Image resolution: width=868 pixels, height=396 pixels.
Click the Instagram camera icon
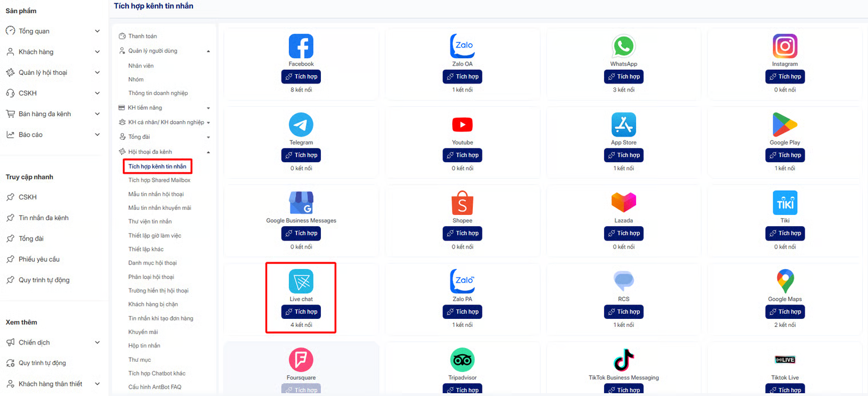pos(785,46)
